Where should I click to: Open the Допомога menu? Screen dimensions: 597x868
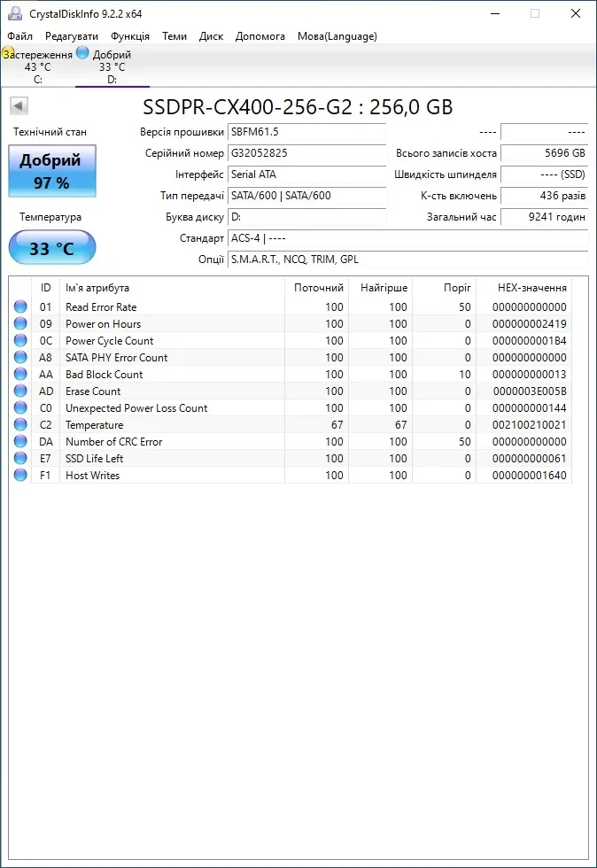point(260,36)
